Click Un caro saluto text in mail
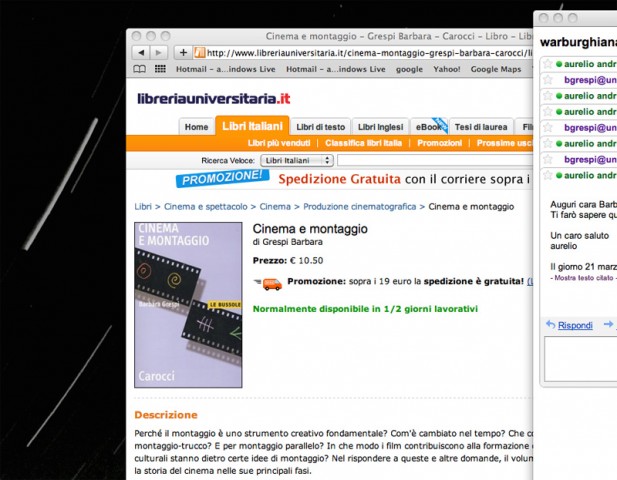 [580, 236]
